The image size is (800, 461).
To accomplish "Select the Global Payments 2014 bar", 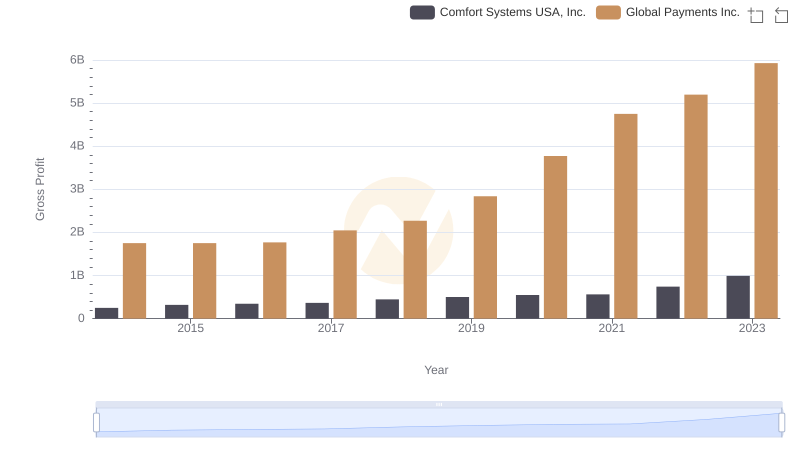I will [x=134, y=281].
